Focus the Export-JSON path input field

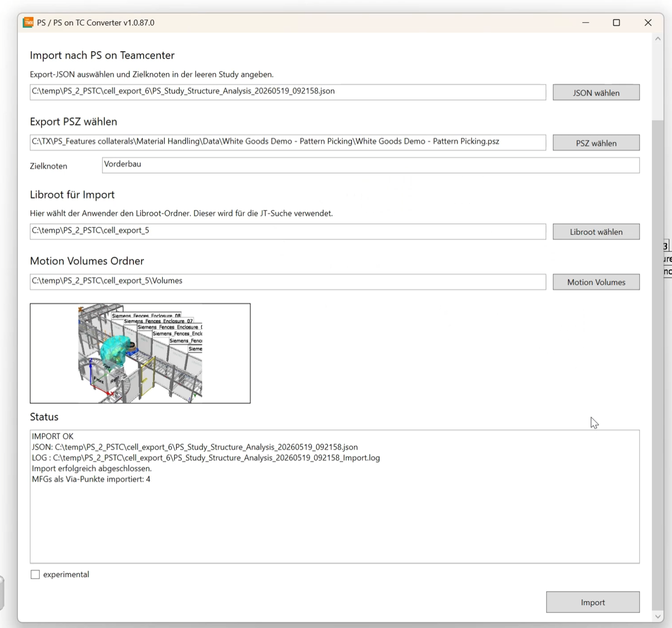[288, 92]
